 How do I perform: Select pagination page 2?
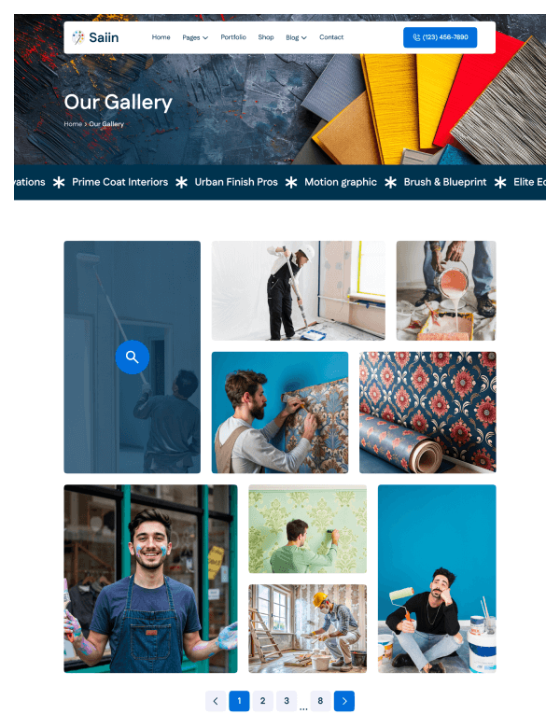263,701
